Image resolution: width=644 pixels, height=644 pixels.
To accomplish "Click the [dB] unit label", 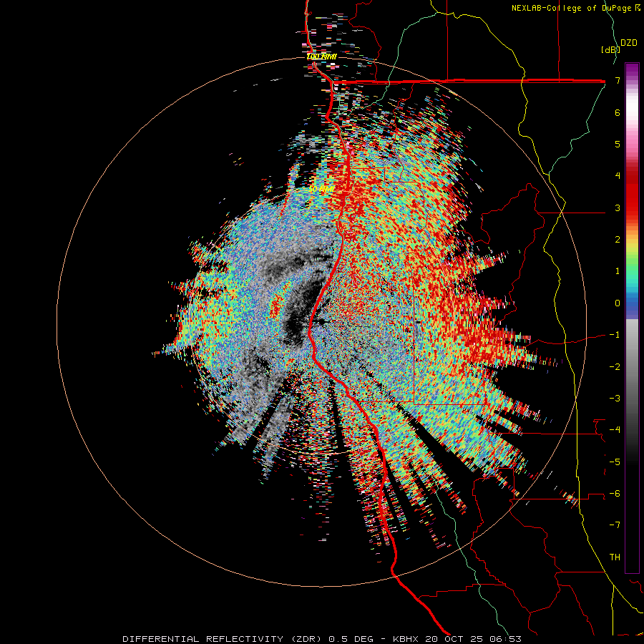I will pos(610,49).
